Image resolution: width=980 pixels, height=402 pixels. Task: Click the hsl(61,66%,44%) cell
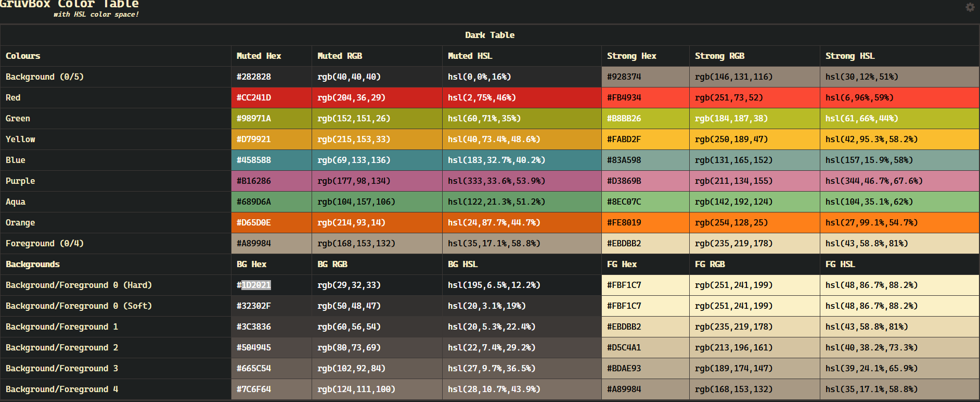tap(899, 118)
